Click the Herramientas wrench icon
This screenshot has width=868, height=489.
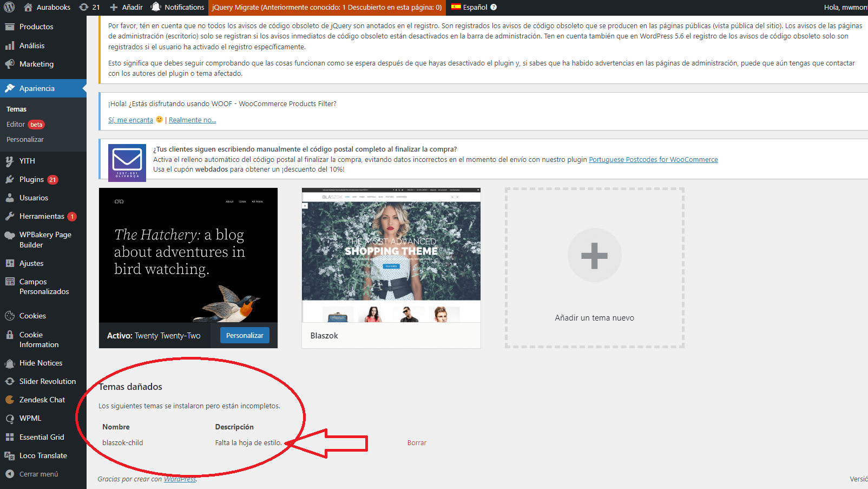click(x=10, y=216)
